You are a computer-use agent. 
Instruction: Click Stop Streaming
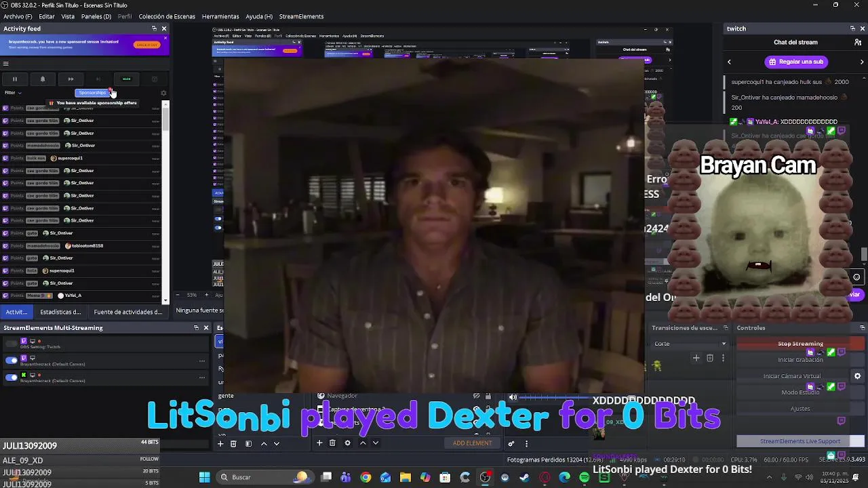coord(800,344)
